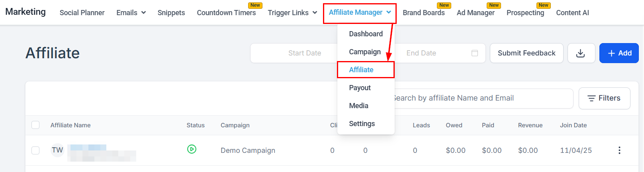Viewport: 644px width, 172px height.
Task: Open the three-dot row actions menu
Action: pos(619,150)
